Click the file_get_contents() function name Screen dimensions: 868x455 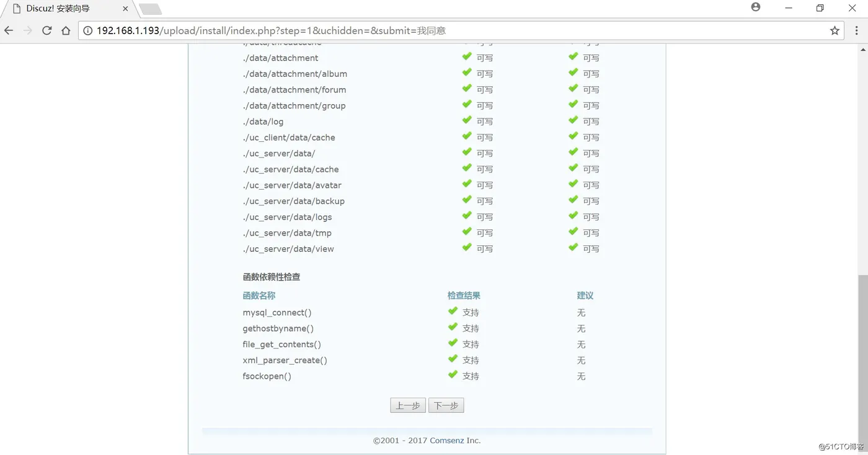coord(282,345)
